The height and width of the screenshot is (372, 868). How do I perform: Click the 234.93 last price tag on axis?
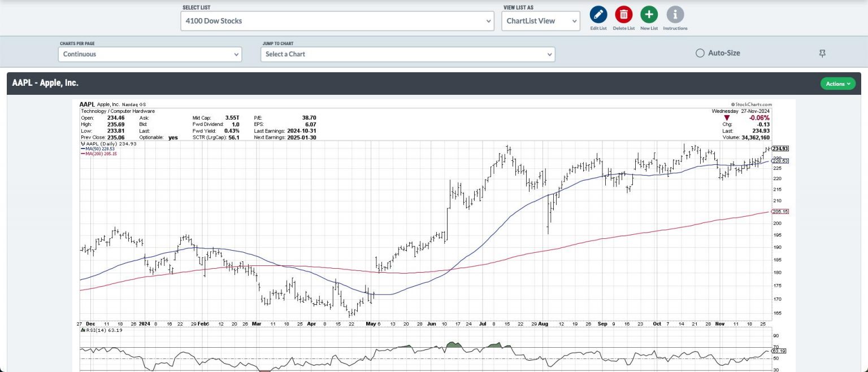point(780,148)
